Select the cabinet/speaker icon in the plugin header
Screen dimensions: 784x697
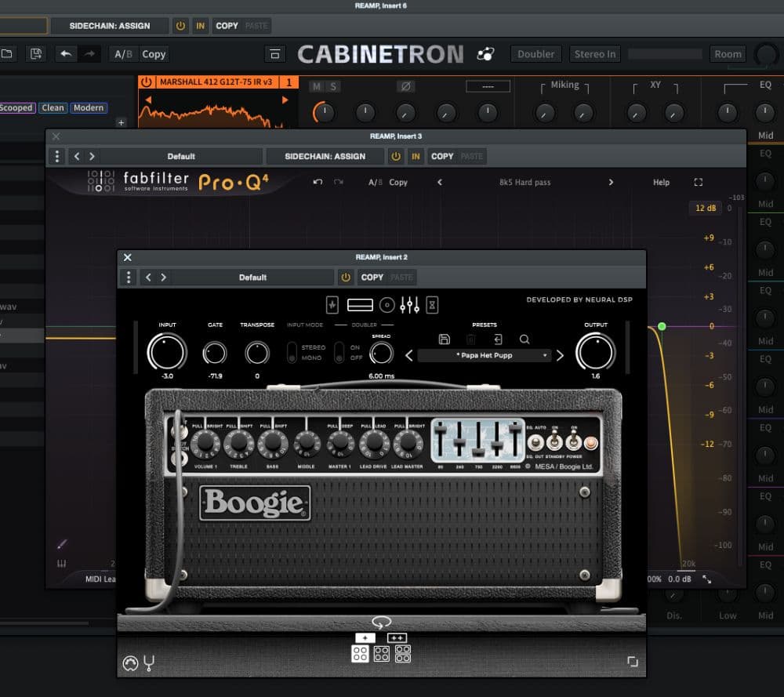tap(387, 304)
